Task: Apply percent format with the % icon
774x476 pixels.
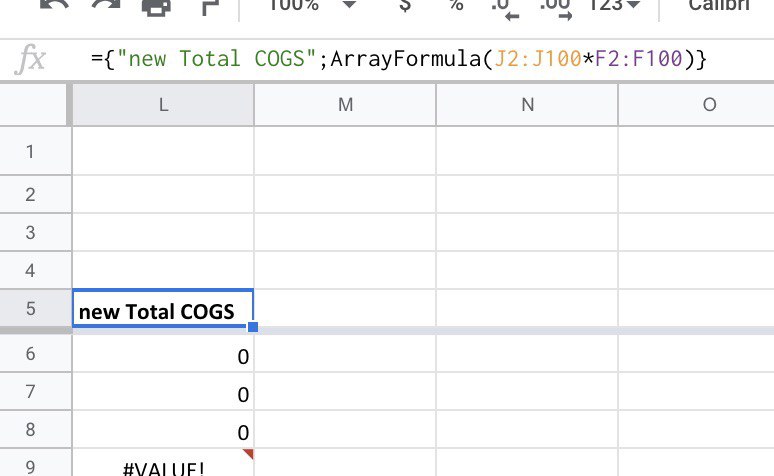Action: point(456,6)
